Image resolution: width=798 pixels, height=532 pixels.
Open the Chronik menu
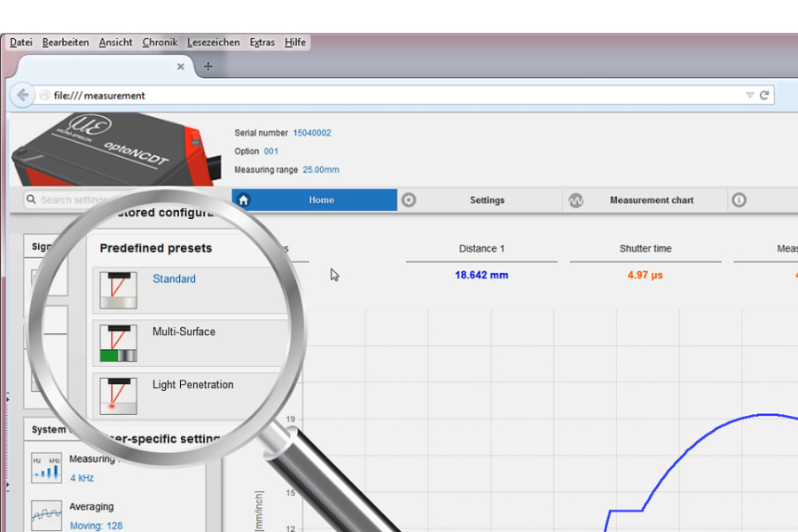click(x=160, y=42)
